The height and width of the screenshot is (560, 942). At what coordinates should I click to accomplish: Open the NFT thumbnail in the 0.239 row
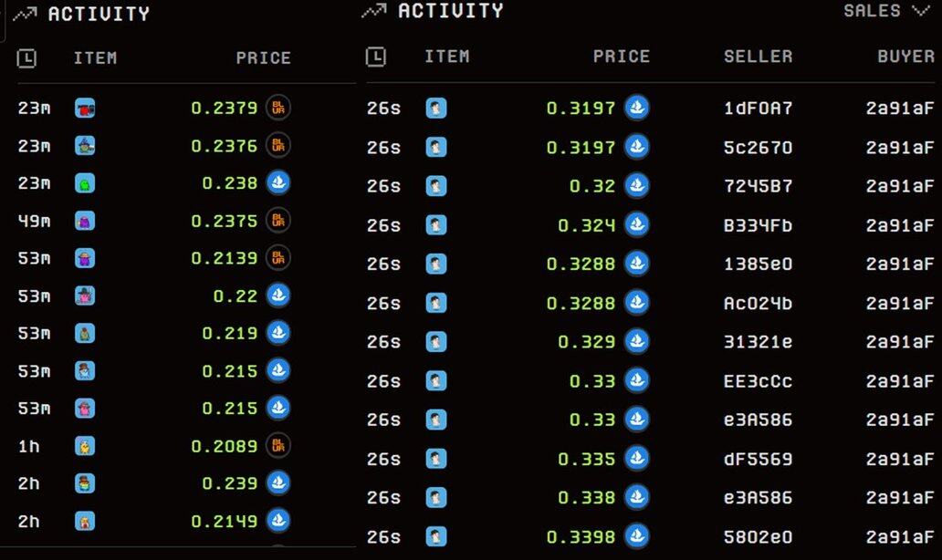(x=85, y=483)
